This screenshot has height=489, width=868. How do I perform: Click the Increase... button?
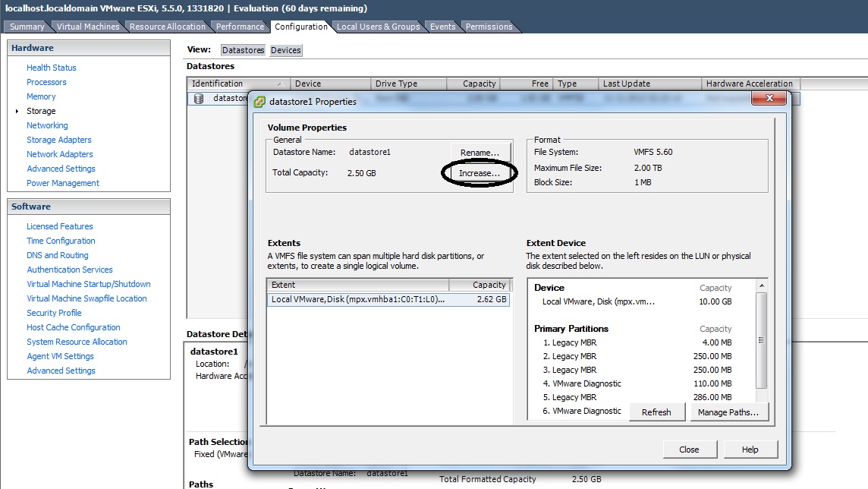tap(480, 173)
